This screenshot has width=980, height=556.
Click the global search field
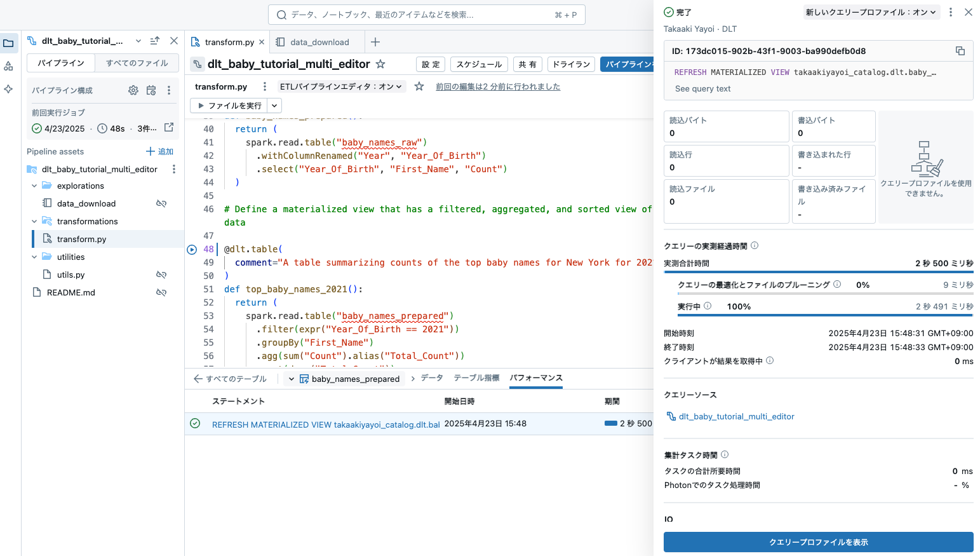(x=426, y=14)
